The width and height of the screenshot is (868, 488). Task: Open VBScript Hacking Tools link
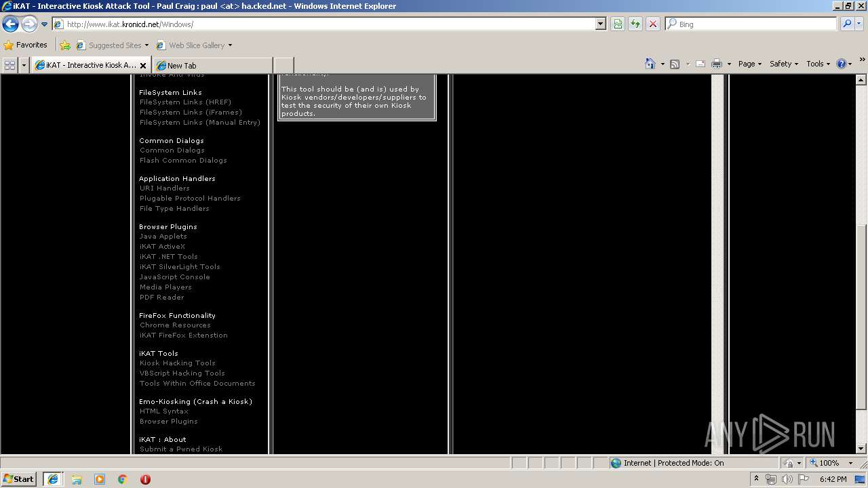(x=182, y=373)
